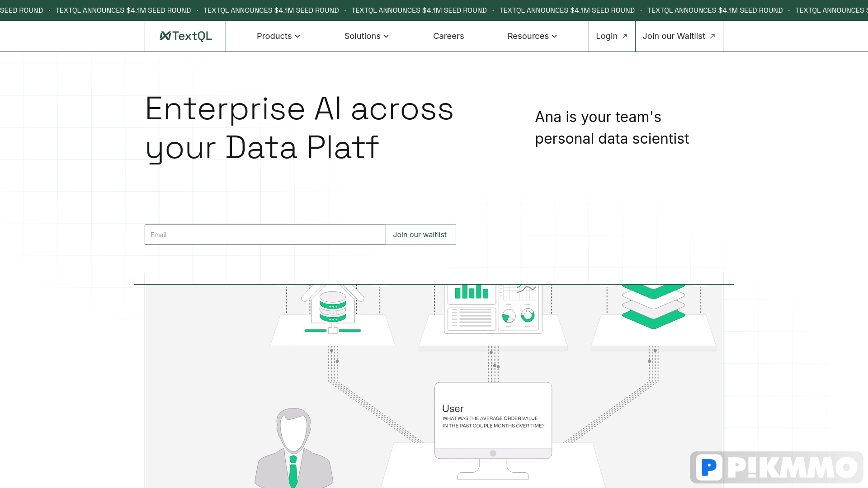Click text 'personal data scientist'
The height and width of the screenshot is (488, 868).
click(x=612, y=138)
